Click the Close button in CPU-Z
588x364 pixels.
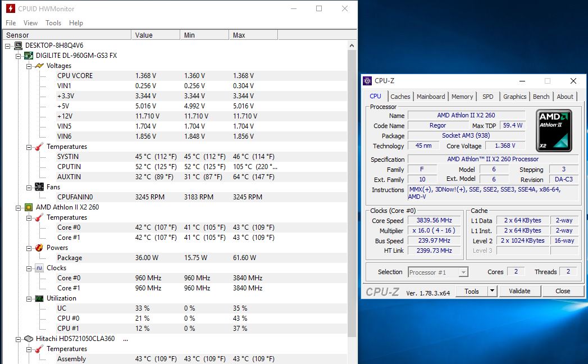point(563,291)
